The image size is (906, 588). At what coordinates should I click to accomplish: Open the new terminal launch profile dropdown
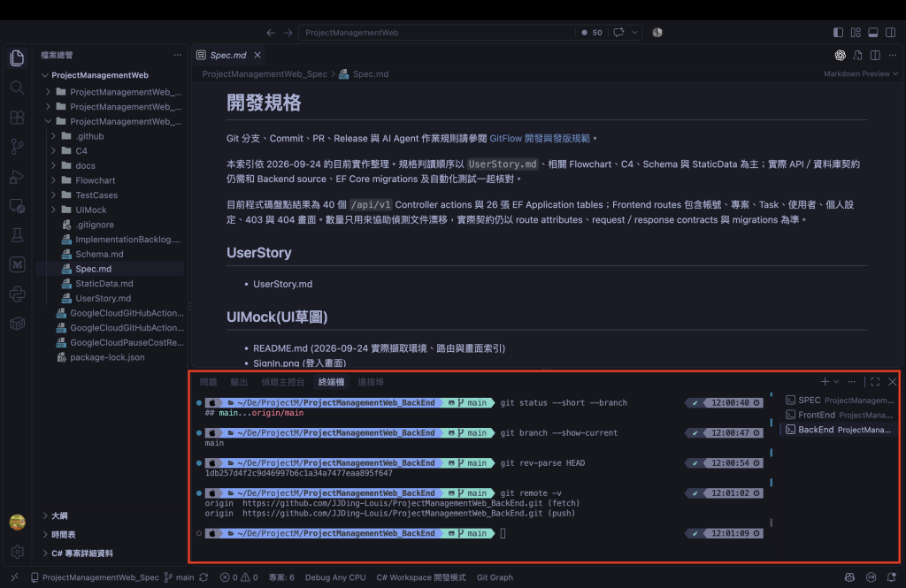click(836, 382)
